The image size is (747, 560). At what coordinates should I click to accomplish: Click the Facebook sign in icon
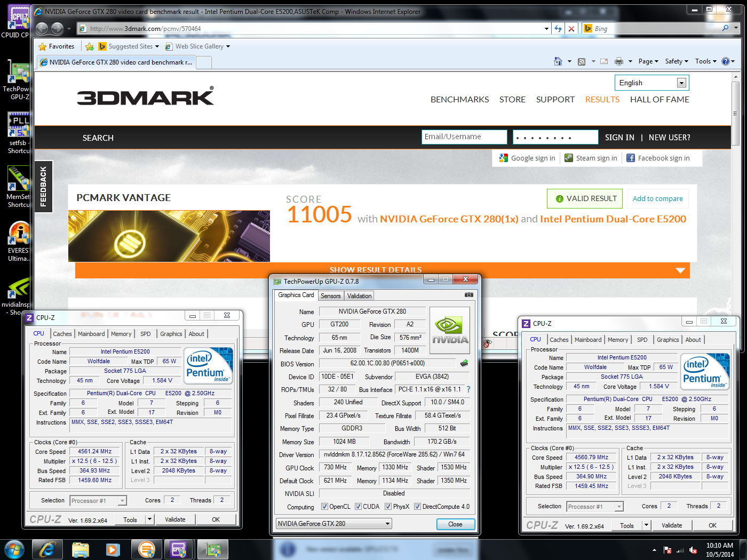[x=631, y=158]
